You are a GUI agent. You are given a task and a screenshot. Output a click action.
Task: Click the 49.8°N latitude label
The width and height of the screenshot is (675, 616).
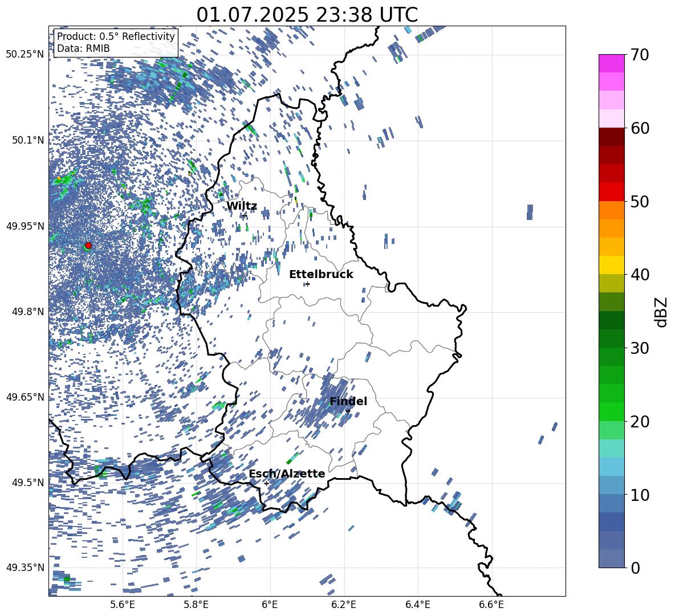[x=27, y=312]
